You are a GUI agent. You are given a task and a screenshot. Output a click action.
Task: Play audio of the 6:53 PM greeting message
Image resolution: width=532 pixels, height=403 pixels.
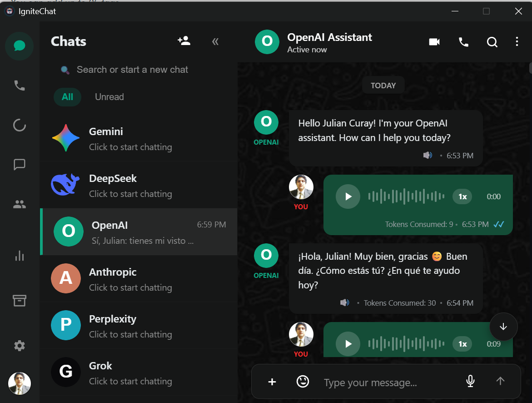(x=428, y=155)
